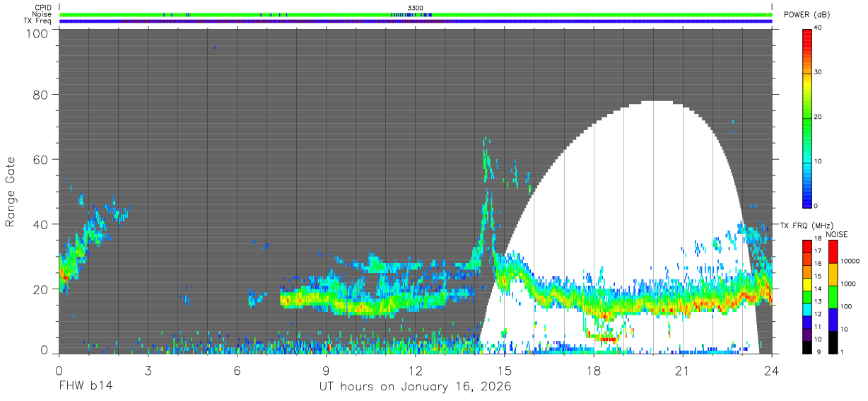Click the 'TX Freq' row label
This screenshot has height=401, width=868.
click(x=38, y=21)
